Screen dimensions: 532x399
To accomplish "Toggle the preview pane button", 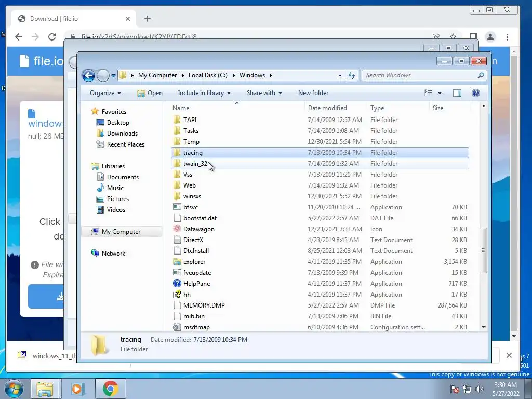I will [457, 93].
